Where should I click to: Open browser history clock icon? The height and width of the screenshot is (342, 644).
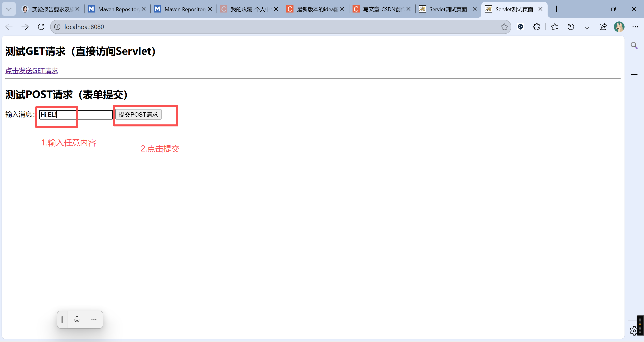(x=571, y=27)
